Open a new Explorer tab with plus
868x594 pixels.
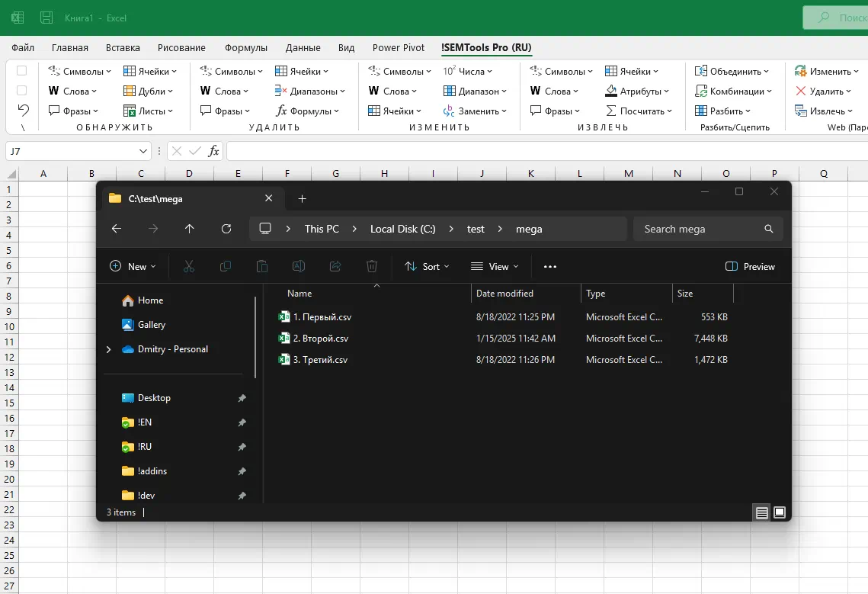[303, 198]
